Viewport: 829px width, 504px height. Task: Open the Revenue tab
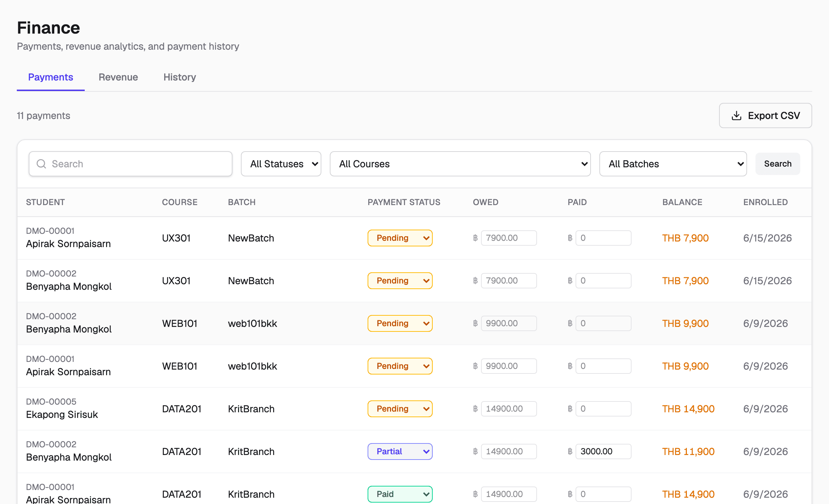point(118,77)
